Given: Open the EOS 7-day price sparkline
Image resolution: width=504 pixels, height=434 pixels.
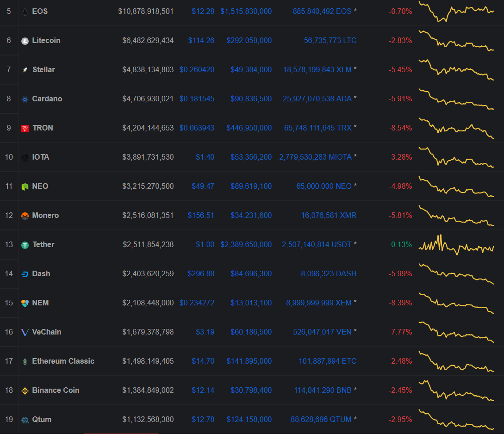Looking at the screenshot, I should (x=456, y=12).
